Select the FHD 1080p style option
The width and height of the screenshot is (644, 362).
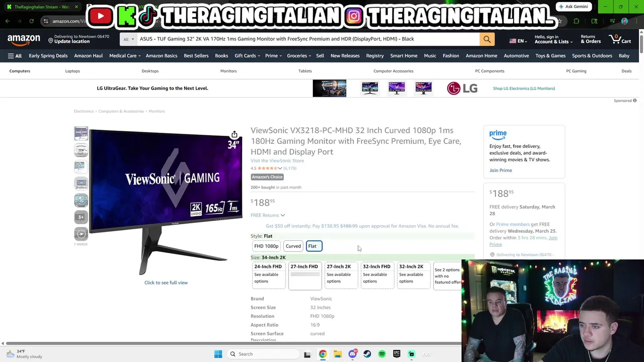[x=266, y=246]
